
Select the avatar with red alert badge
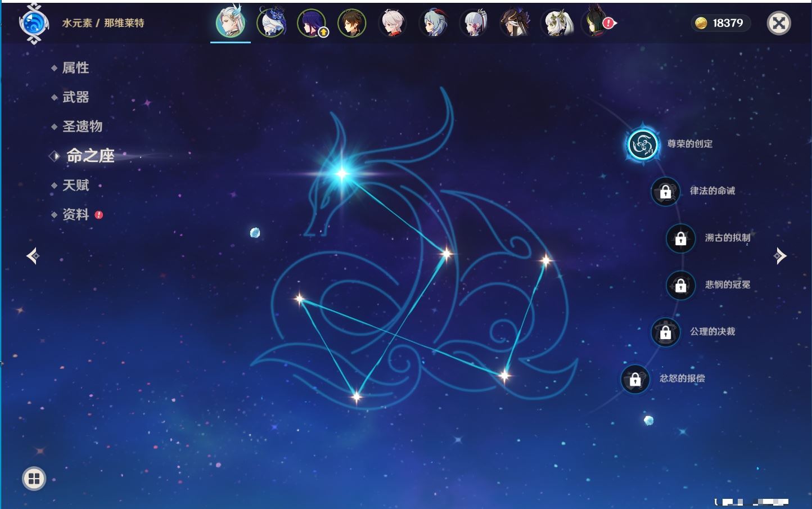click(x=596, y=23)
